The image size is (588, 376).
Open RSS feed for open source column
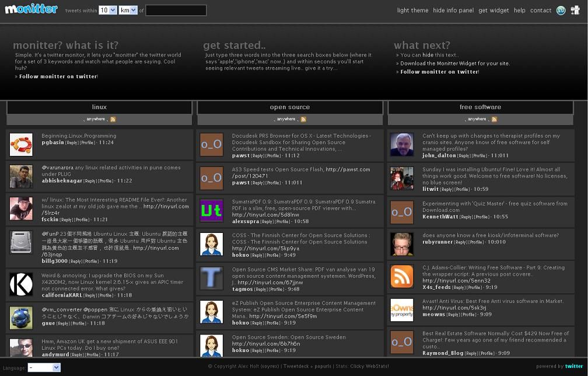pos(303,119)
